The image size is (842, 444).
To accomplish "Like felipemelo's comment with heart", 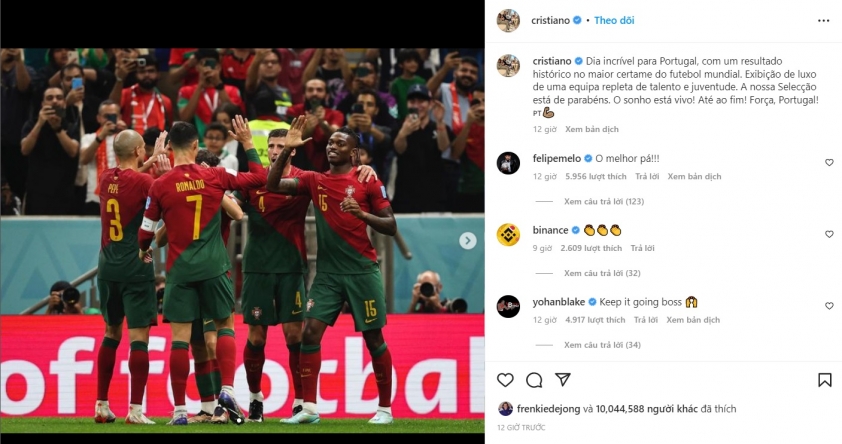I will (x=829, y=163).
